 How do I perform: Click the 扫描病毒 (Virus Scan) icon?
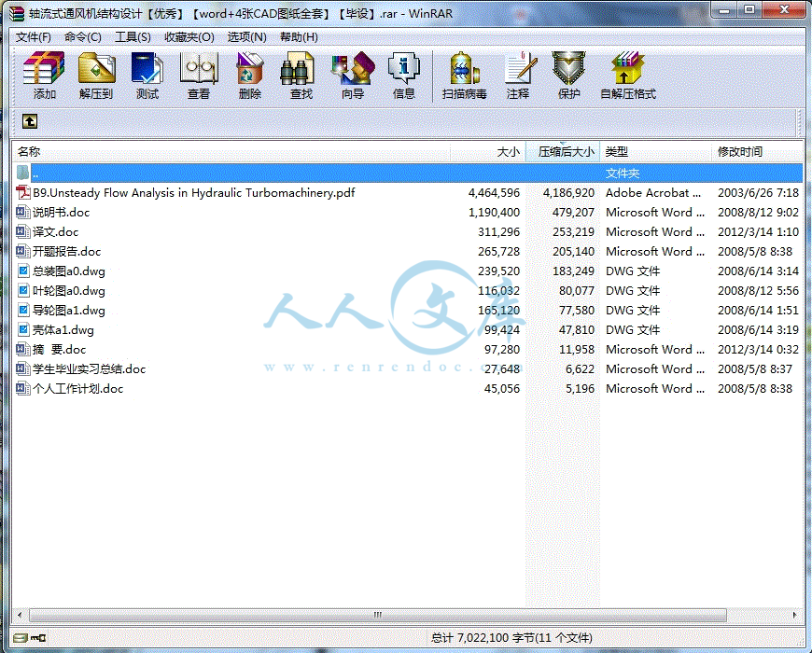tap(464, 68)
